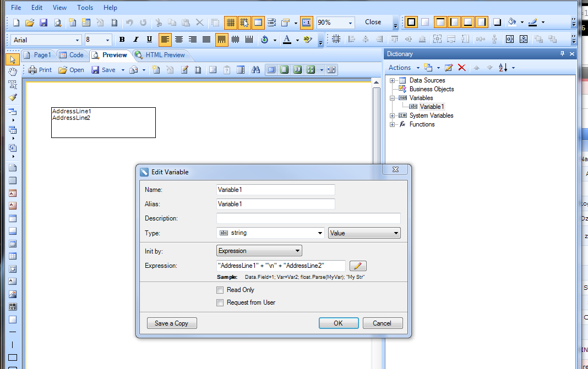This screenshot has height=369, width=588.
Task: Click Save in preview toolbar
Action: pyautogui.click(x=104, y=70)
